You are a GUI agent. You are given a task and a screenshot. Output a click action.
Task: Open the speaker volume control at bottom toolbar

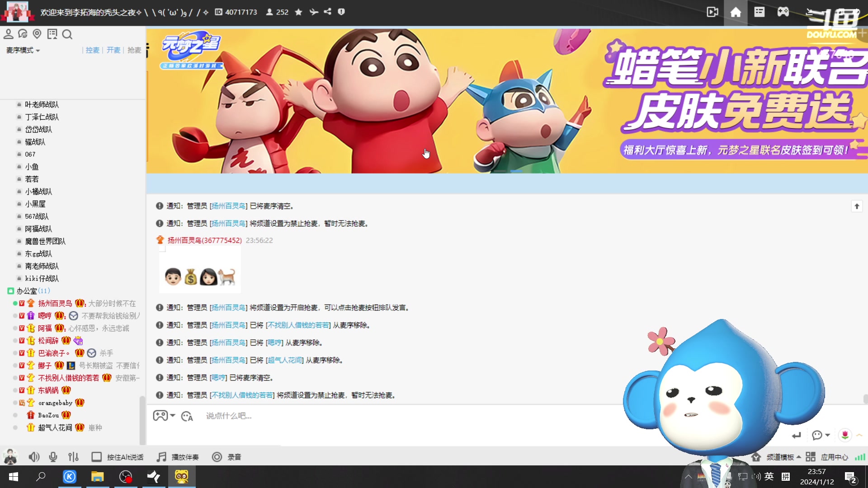(x=34, y=457)
